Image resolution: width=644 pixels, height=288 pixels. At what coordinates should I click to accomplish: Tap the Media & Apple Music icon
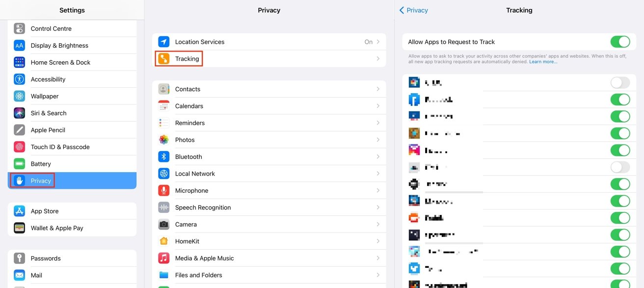pyautogui.click(x=164, y=259)
